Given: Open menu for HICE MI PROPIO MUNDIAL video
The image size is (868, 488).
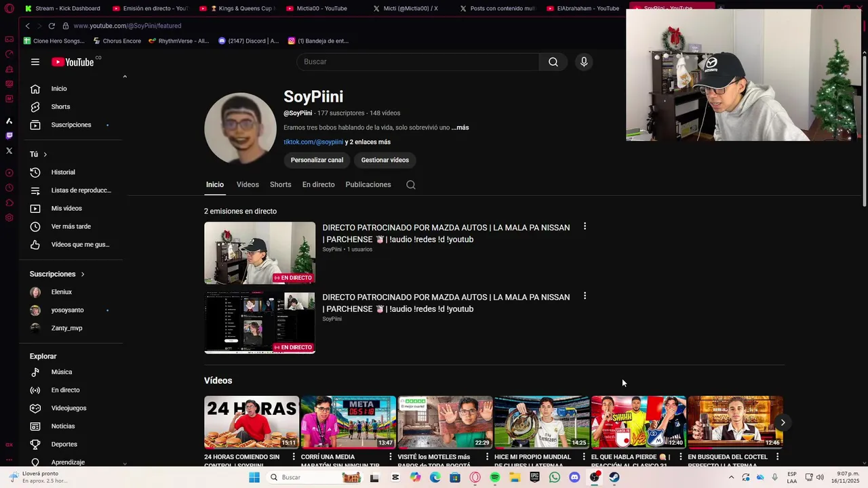Looking at the screenshot, I should click(584, 457).
